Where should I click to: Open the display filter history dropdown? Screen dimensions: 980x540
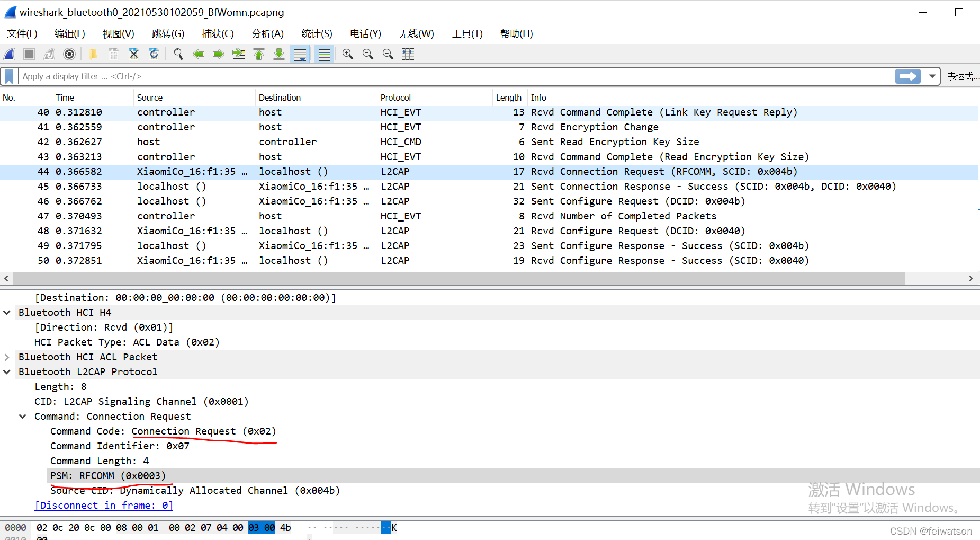[932, 76]
